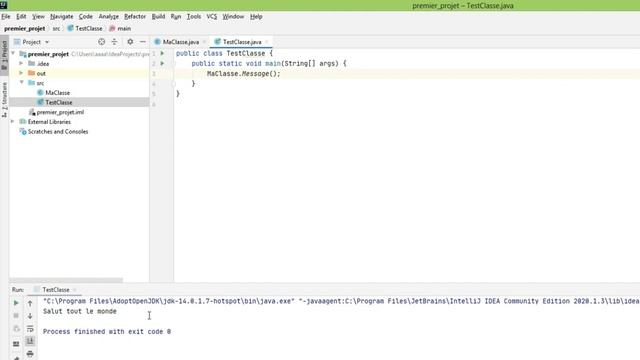Open the Window menu
Viewport: 640px width, 360px height.
[233, 17]
